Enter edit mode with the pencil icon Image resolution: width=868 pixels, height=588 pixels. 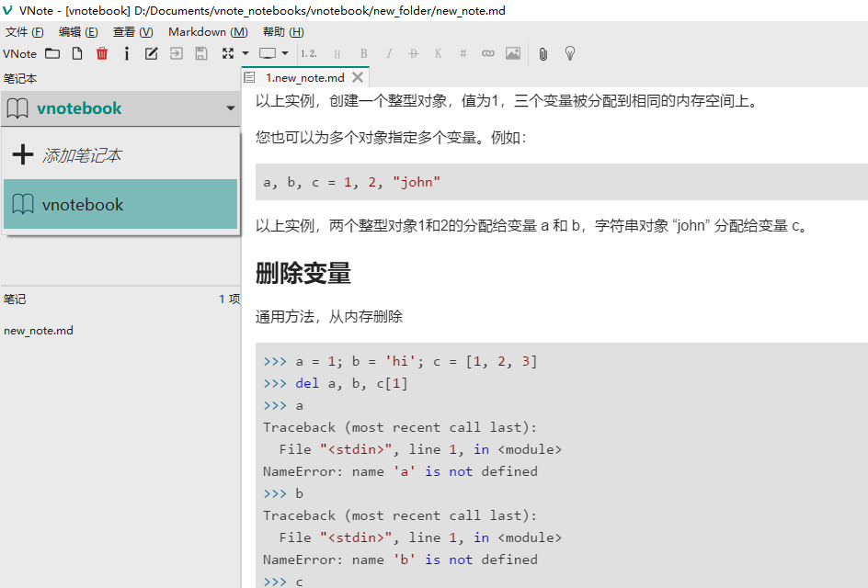click(151, 53)
